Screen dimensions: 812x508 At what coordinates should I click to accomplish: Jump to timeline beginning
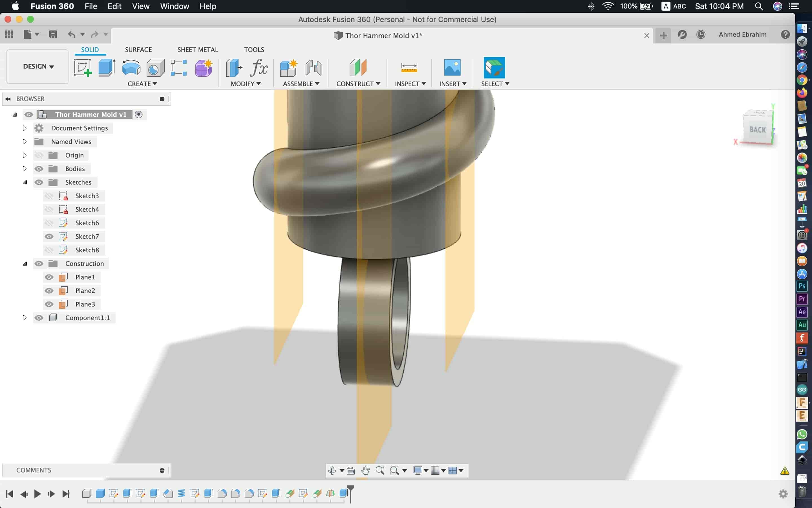coord(9,494)
